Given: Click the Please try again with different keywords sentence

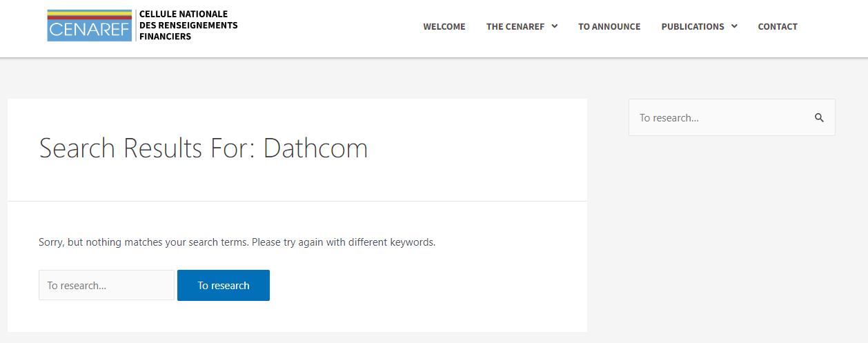Looking at the screenshot, I should tap(344, 242).
